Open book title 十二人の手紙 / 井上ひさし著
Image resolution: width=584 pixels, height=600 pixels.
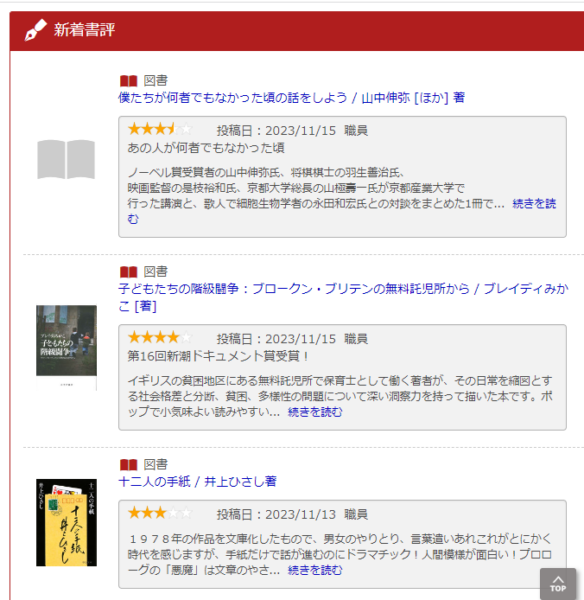(x=197, y=481)
